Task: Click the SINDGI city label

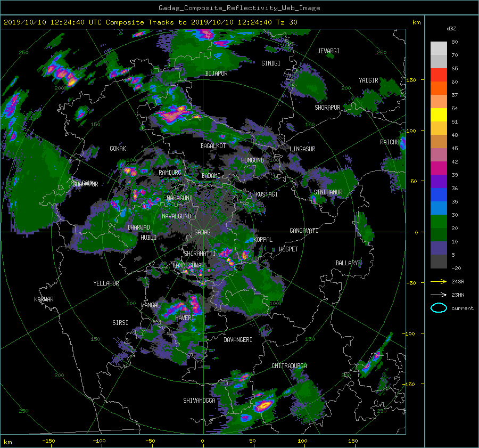Action: [x=271, y=63]
